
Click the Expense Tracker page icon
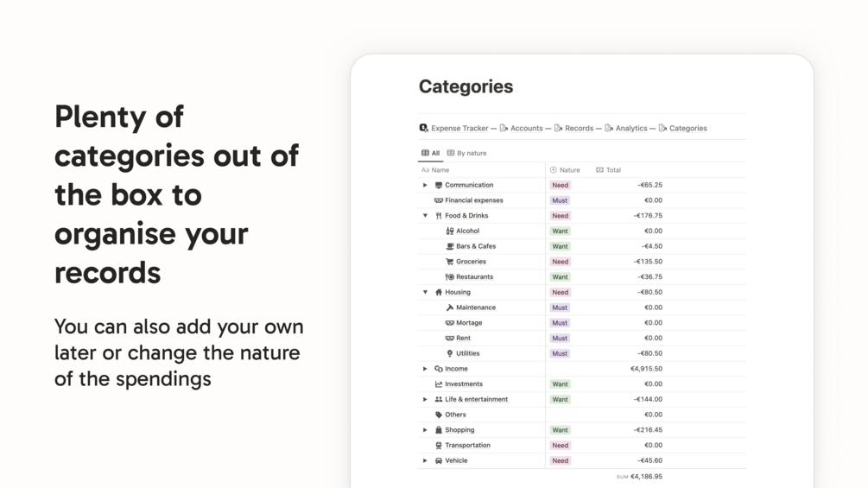(x=424, y=128)
